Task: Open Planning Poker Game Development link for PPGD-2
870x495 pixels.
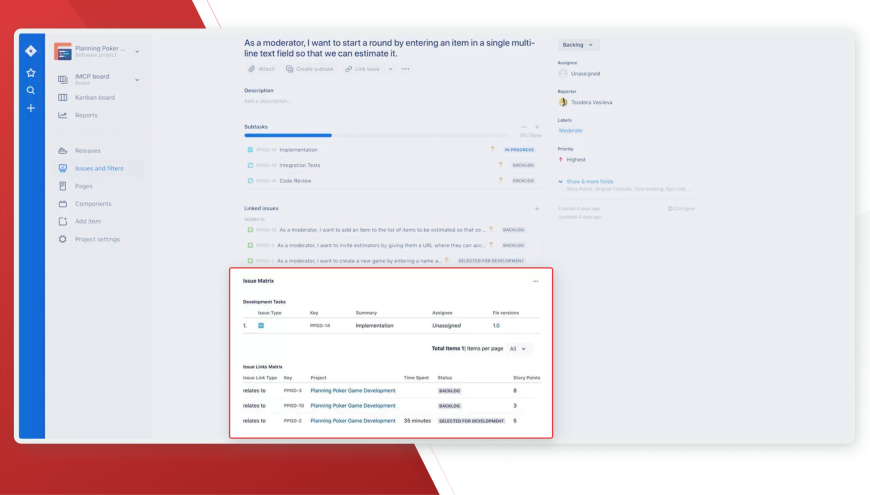Action: point(353,421)
